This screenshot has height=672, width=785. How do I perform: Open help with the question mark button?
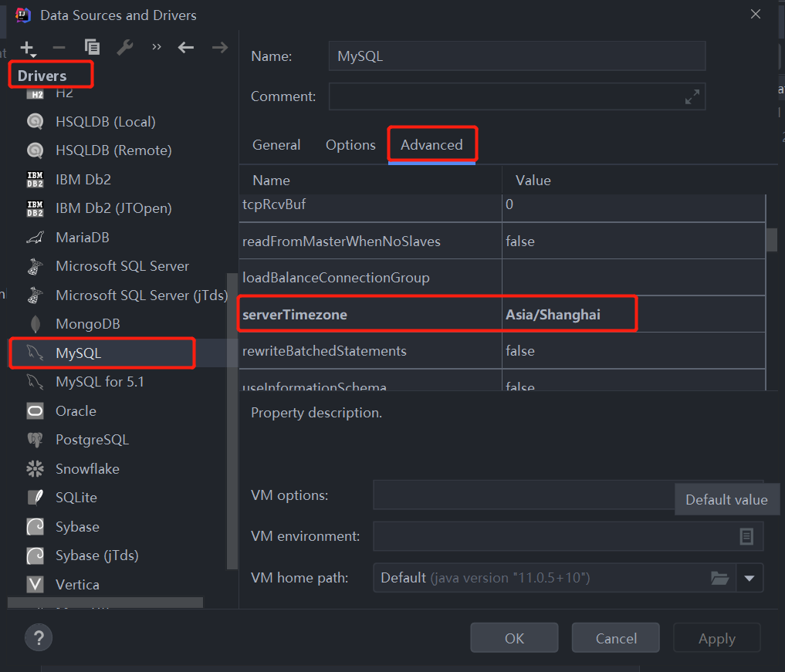click(x=39, y=638)
